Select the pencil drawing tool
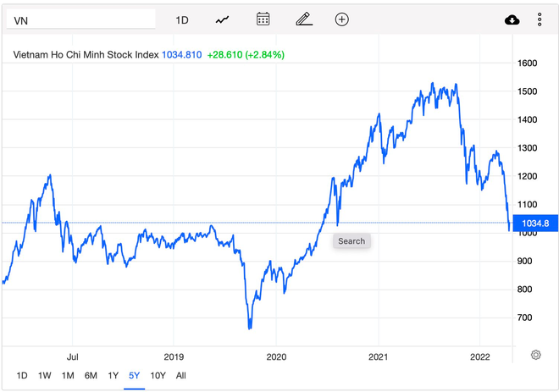 pyautogui.click(x=304, y=19)
